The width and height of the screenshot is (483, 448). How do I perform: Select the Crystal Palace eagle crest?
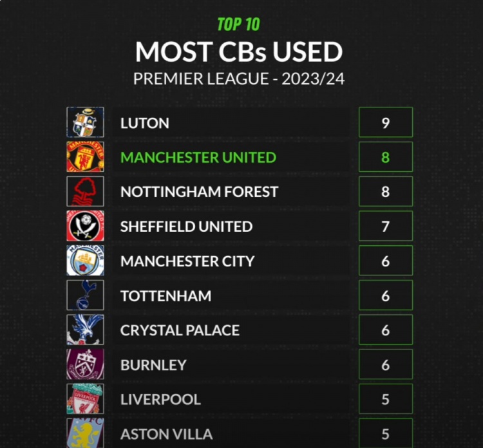85,330
